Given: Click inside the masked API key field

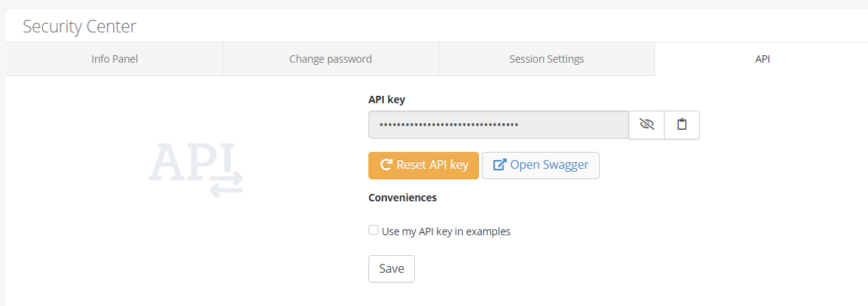Looking at the screenshot, I should [x=575, y=125].
